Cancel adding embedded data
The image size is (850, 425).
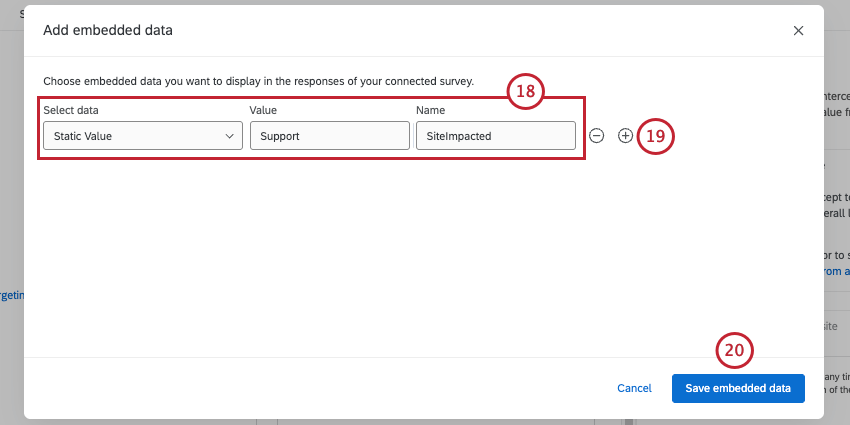click(x=634, y=388)
